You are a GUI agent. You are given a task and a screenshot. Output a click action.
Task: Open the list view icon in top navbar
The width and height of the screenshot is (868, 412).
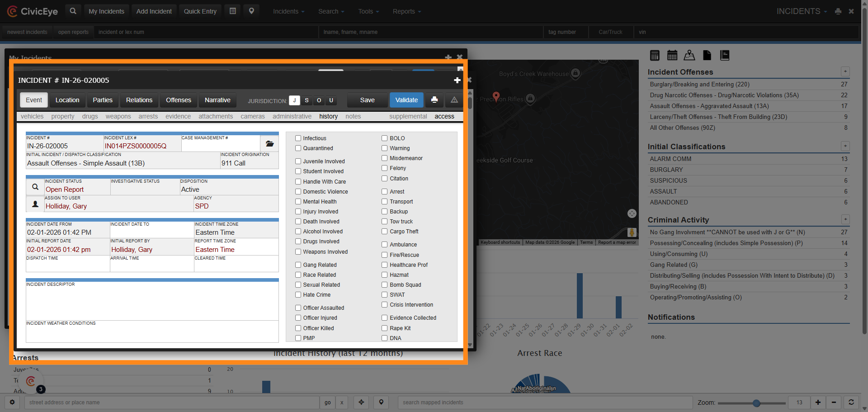tap(233, 11)
